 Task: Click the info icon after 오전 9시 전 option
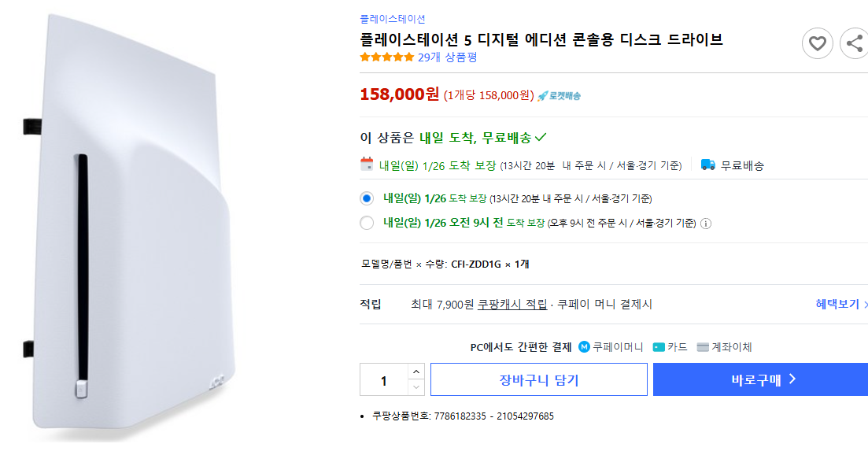tap(706, 223)
